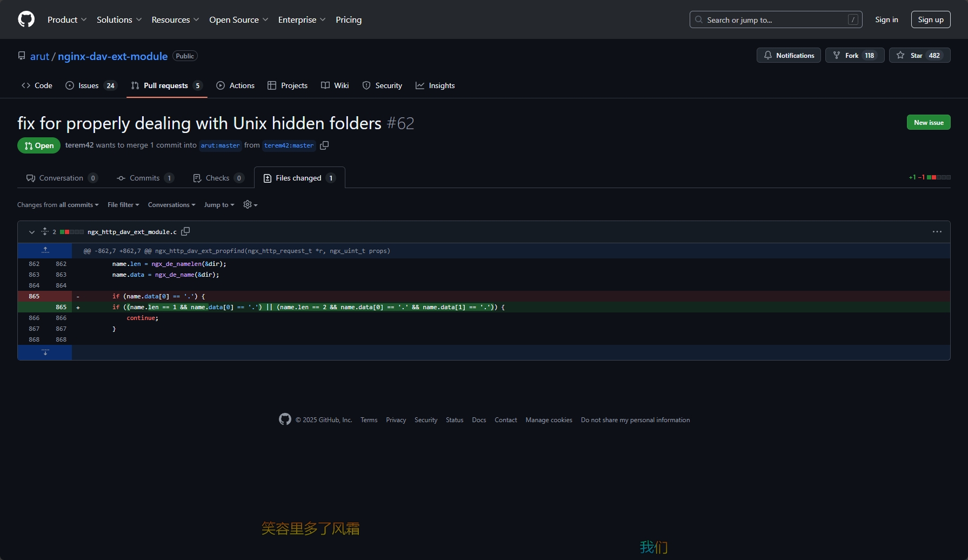Copy file path ngx_http_dav_ext_module.c icon

tap(185, 231)
